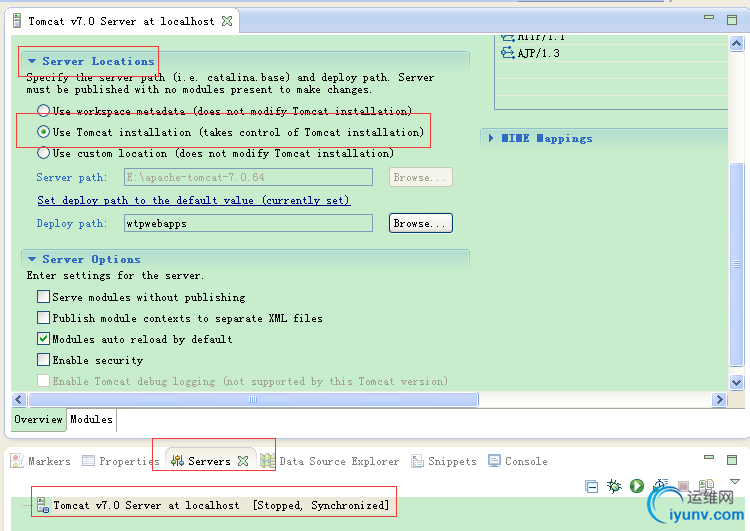This screenshot has height=531, width=750.
Task: Click the Servers view tab icon
Action: pyautogui.click(x=177, y=461)
